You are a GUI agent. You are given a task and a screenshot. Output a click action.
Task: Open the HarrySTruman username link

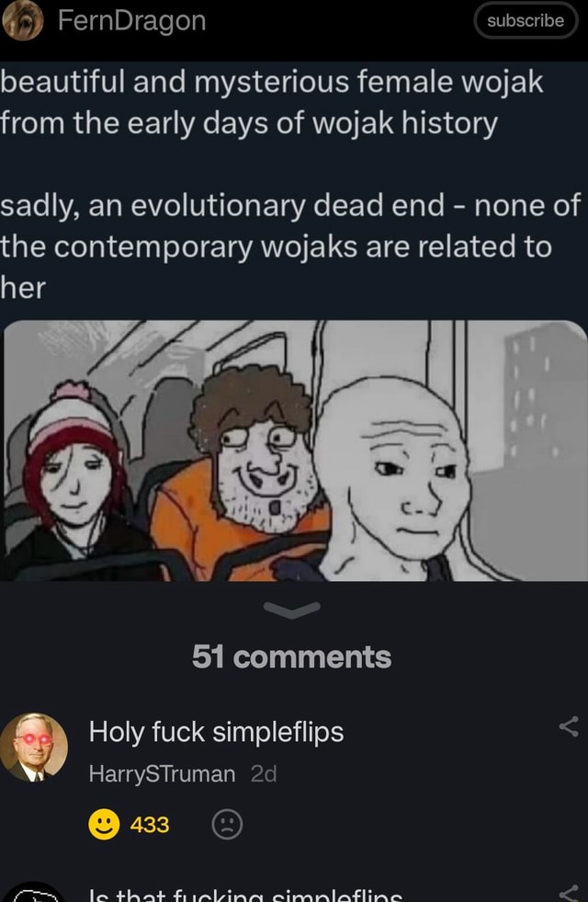tap(162, 774)
